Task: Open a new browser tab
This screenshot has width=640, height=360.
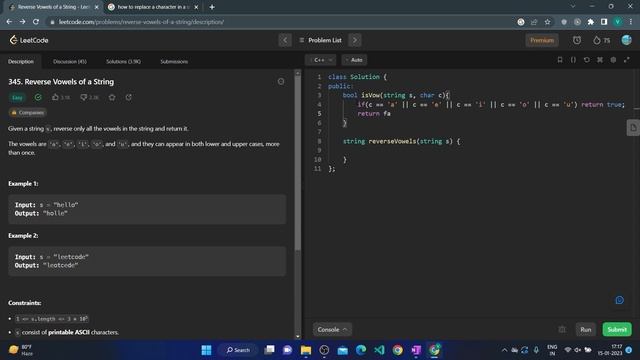Action: [212, 7]
